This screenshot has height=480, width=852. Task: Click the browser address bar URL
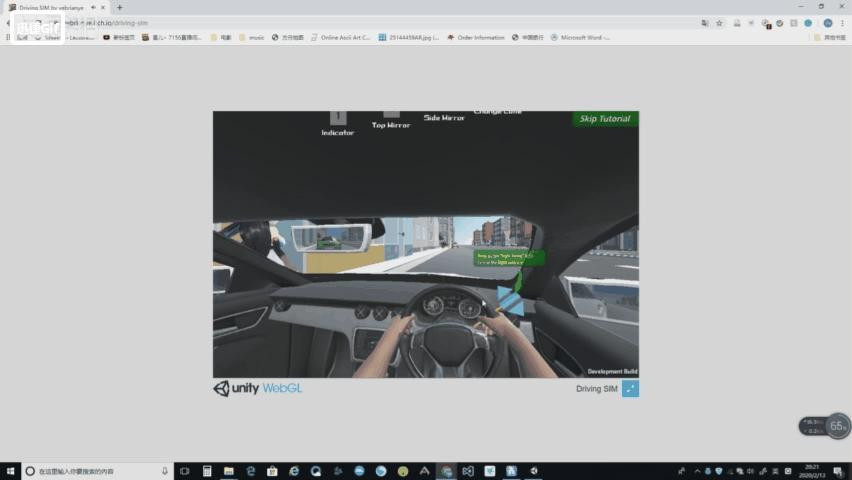coord(106,23)
